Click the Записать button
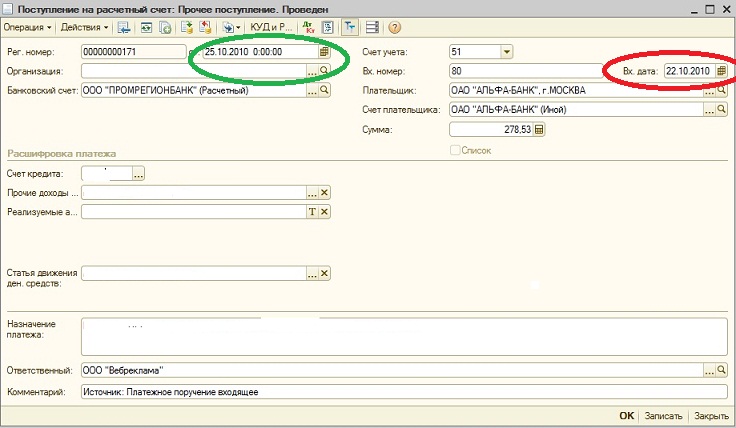 [x=664, y=416]
